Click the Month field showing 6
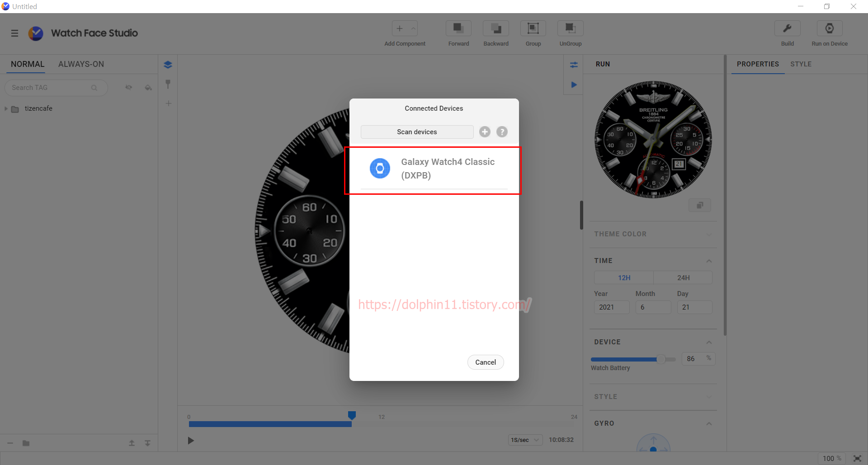Image resolution: width=868 pixels, height=465 pixels. tap(653, 307)
